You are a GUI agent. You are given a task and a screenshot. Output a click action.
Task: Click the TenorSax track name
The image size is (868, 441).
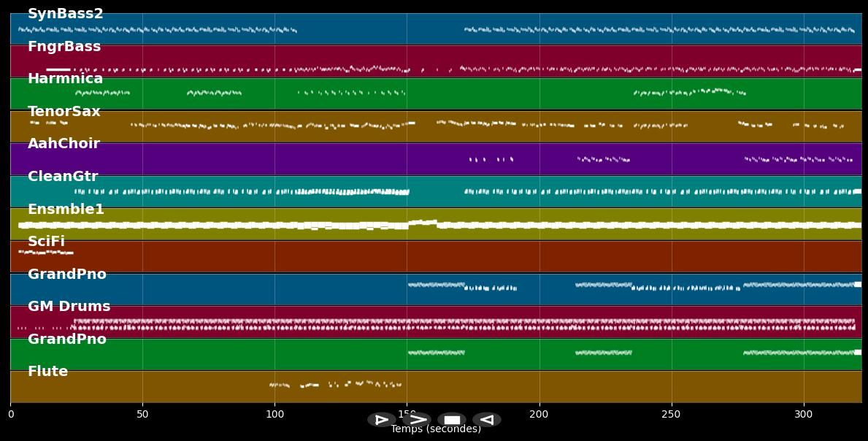[64, 112]
